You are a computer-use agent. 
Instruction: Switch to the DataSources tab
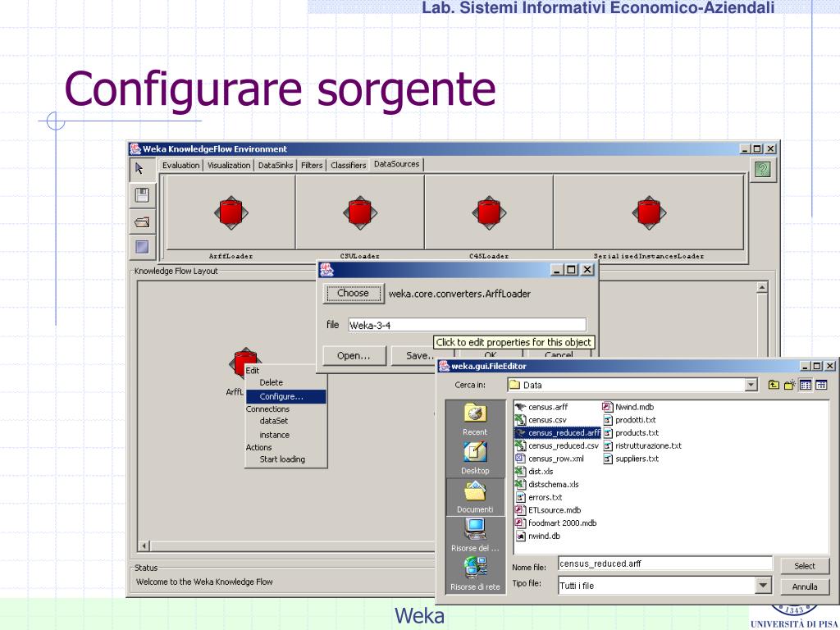point(396,164)
